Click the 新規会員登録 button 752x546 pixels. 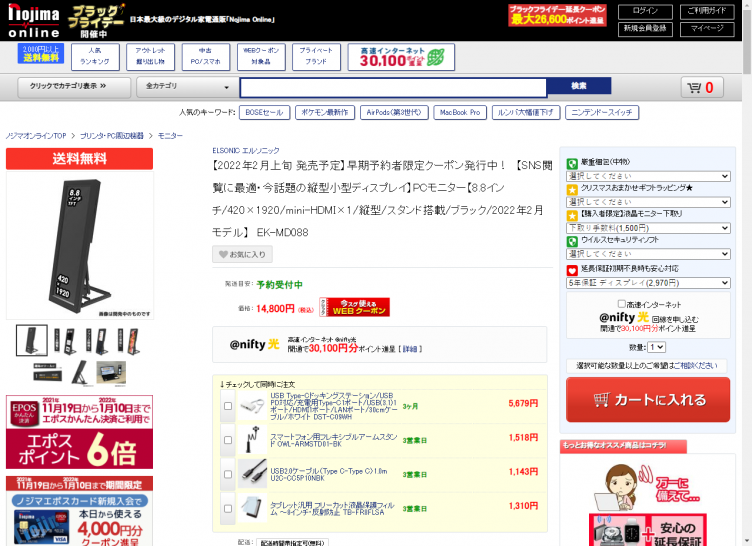pyautogui.click(x=645, y=29)
